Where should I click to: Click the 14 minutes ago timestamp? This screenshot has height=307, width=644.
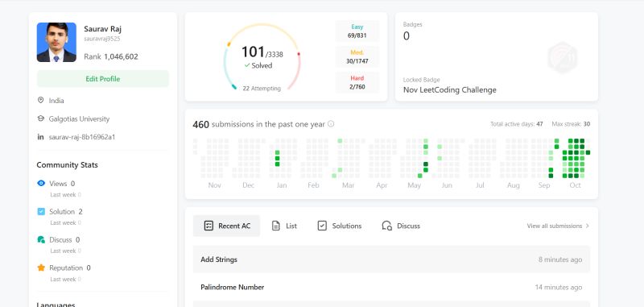click(x=558, y=288)
